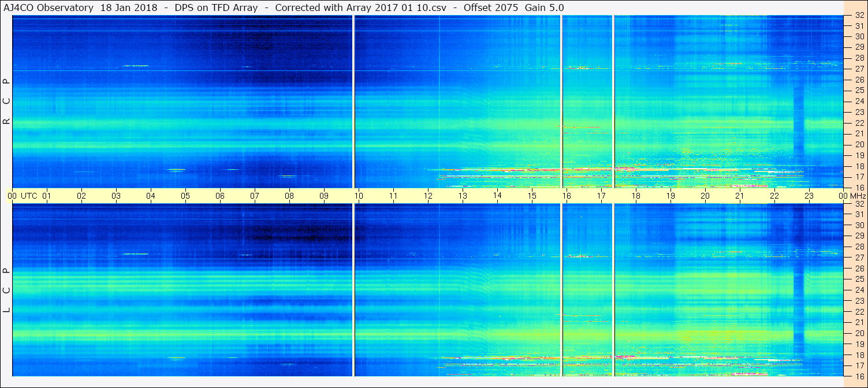
Task: Select the 24 MHz label of the LCP panel
Action: [x=859, y=290]
